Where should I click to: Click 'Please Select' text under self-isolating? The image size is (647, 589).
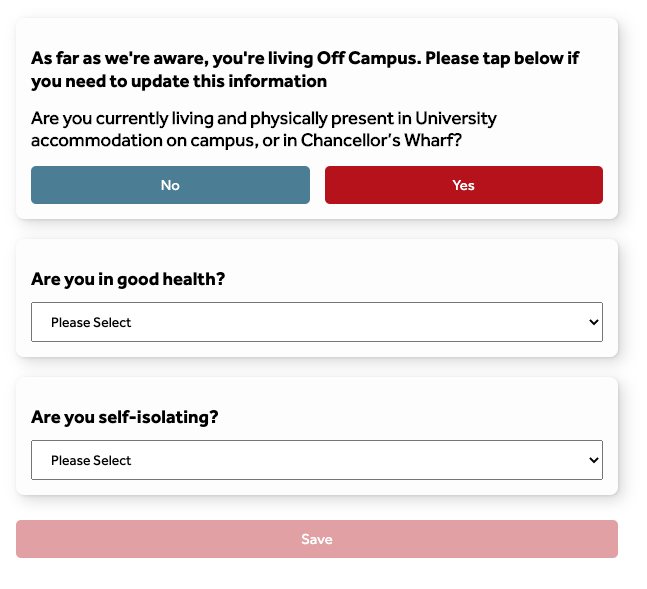click(x=91, y=460)
